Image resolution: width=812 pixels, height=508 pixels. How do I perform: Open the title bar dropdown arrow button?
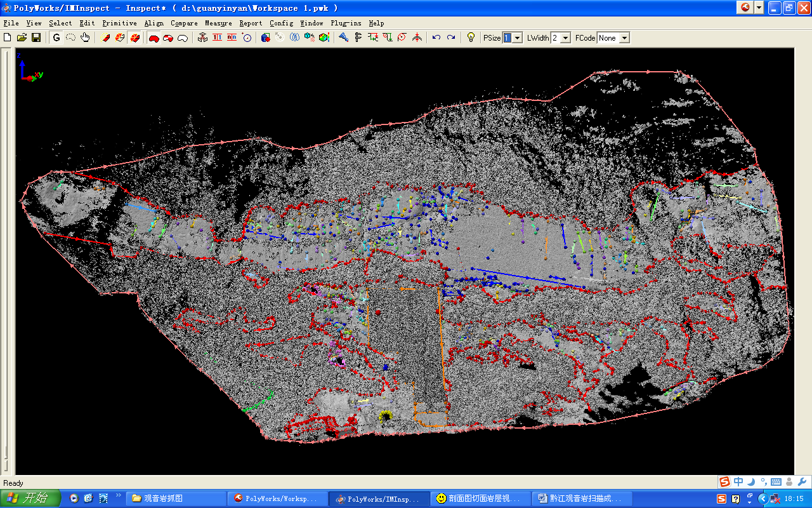coord(759,8)
